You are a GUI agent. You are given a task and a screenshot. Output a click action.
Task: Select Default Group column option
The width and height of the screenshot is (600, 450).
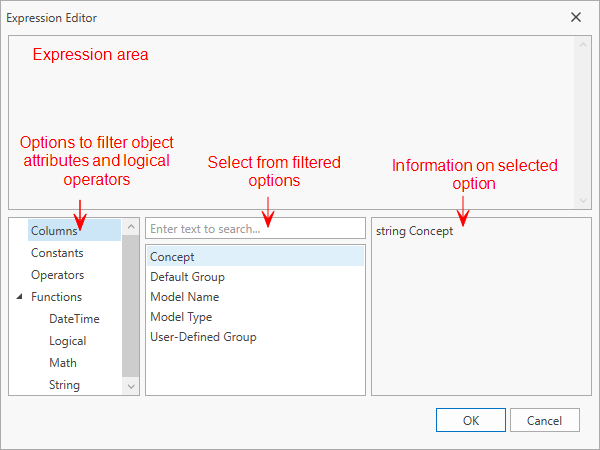point(187,277)
